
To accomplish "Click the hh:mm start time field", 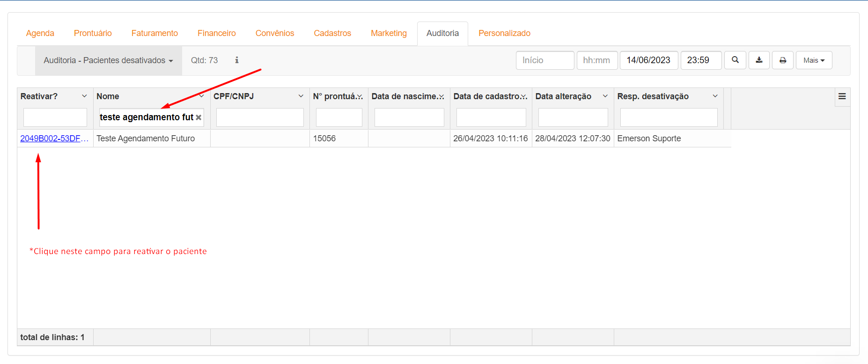I will 597,60.
